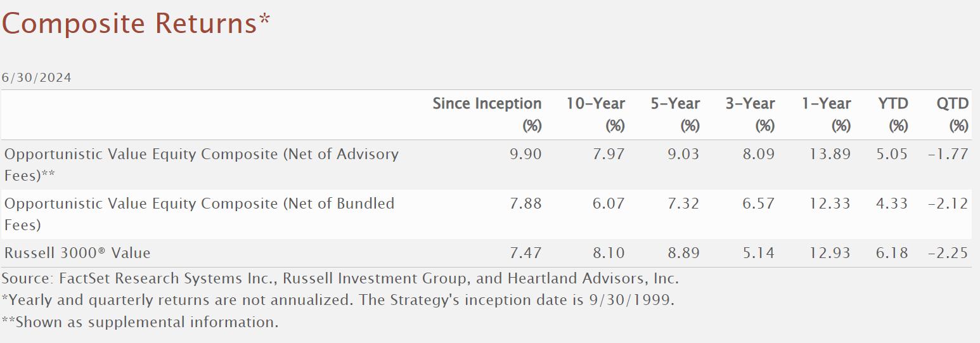The image size is (980, 343).
Task: Click the 6/30/2024 date label
Action: [x=37, y=78]
